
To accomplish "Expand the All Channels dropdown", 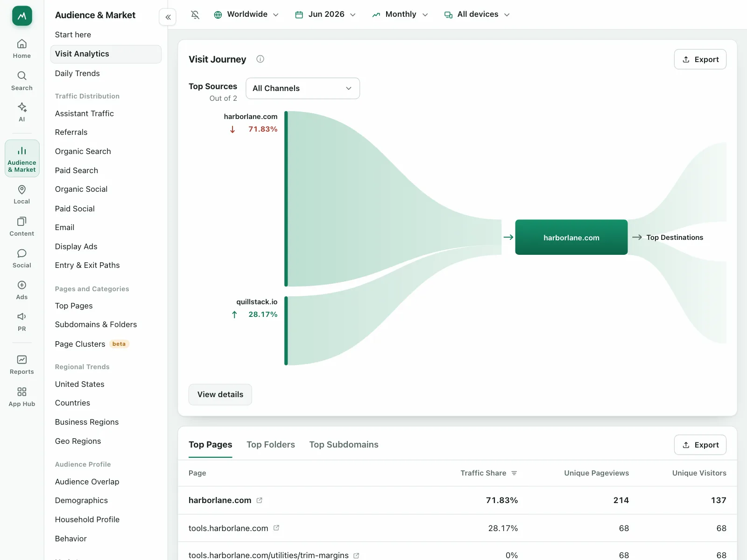I will 303,88.
